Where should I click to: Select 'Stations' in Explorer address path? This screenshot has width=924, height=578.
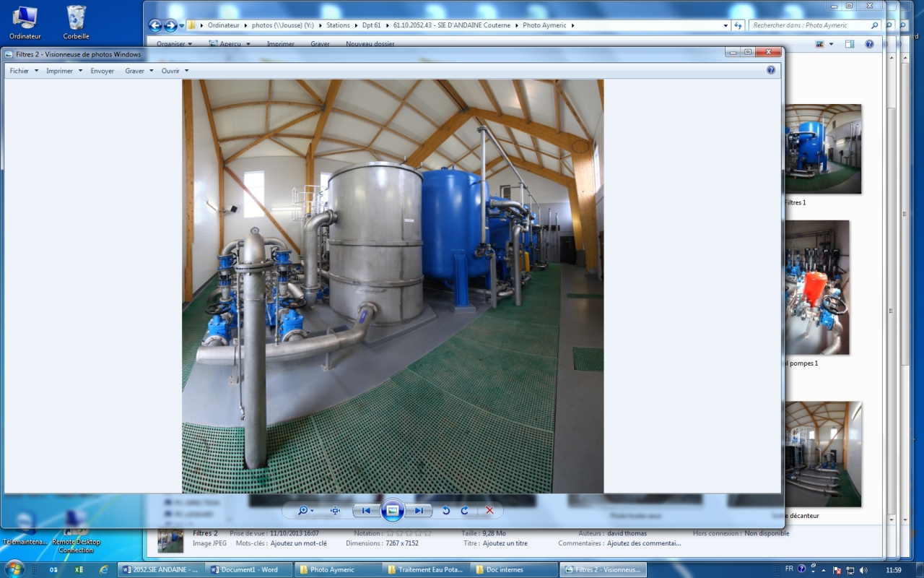338,25
